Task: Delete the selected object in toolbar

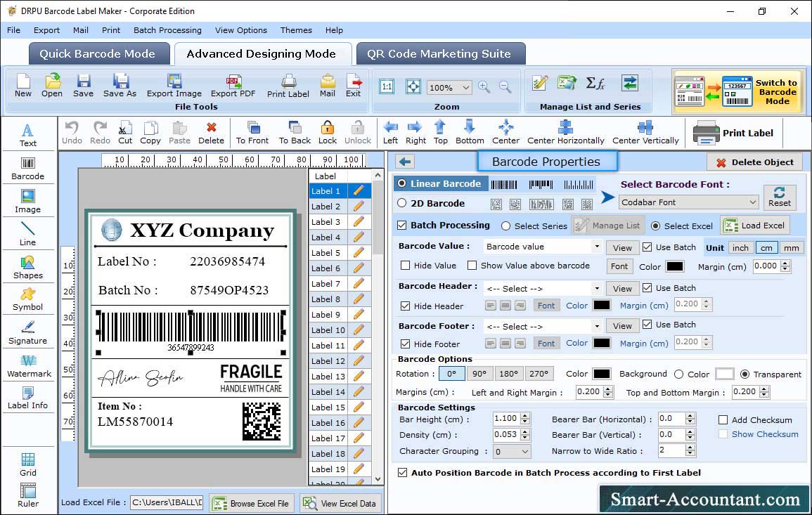Action: (x=212, y=133)
